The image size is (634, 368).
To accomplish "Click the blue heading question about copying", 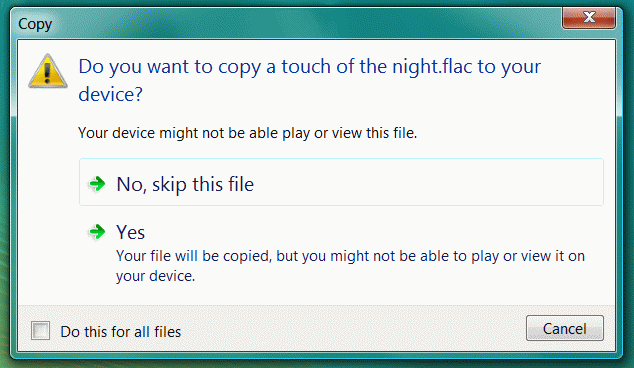I will (x=309, y=80).
